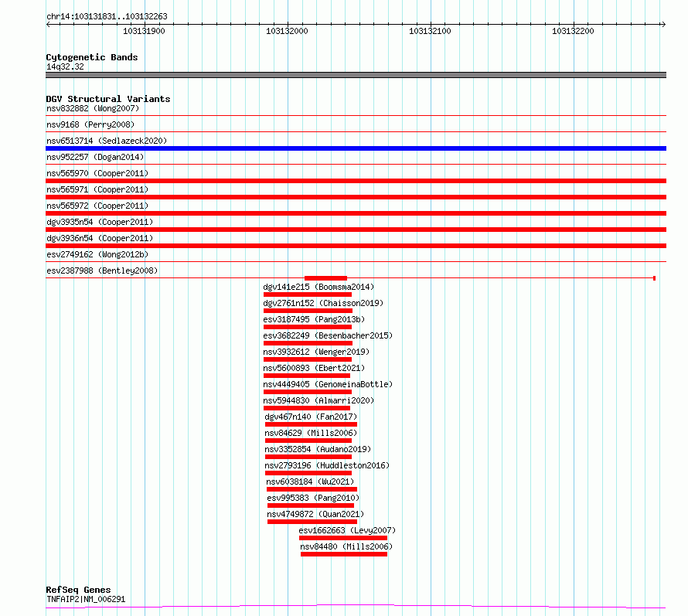Click the blue nsv6513714 variant bar

tap(356, 148)
